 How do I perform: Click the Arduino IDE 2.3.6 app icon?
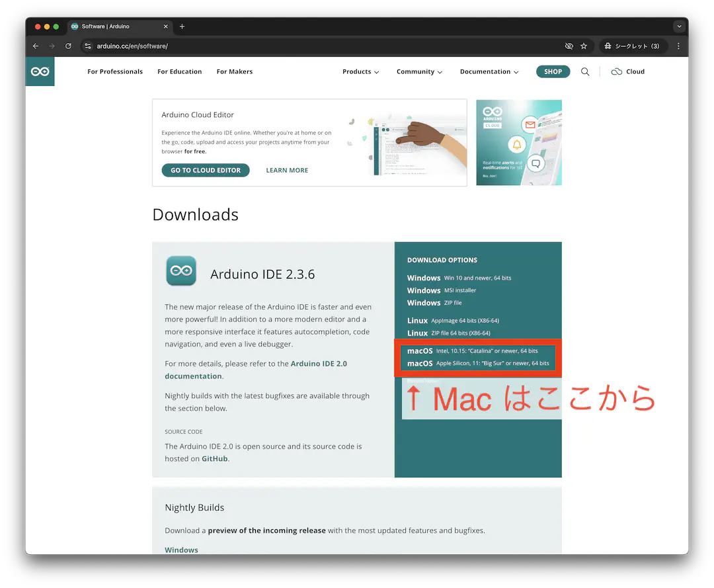pos(181,271)
